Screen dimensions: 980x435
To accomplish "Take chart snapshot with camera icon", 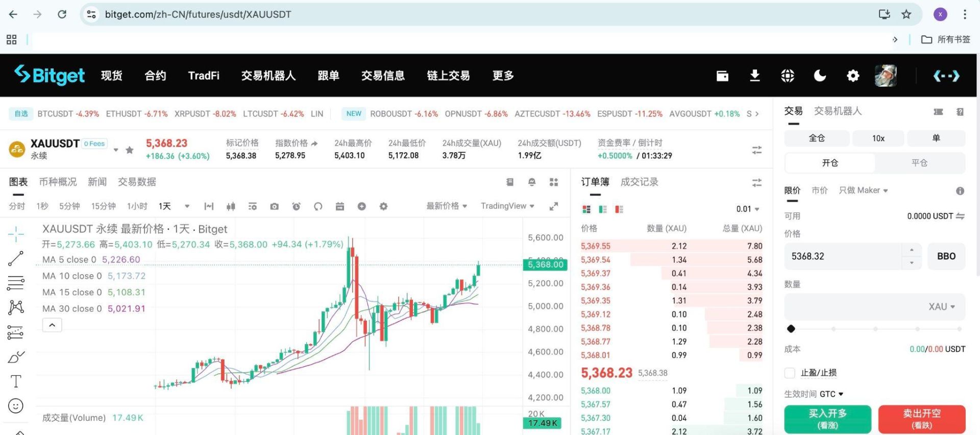I will (x=274, y=206).
